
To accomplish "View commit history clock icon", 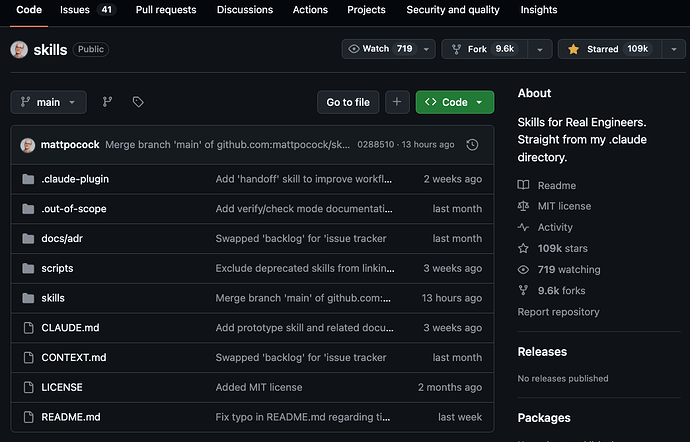I will tap(472, 145).
